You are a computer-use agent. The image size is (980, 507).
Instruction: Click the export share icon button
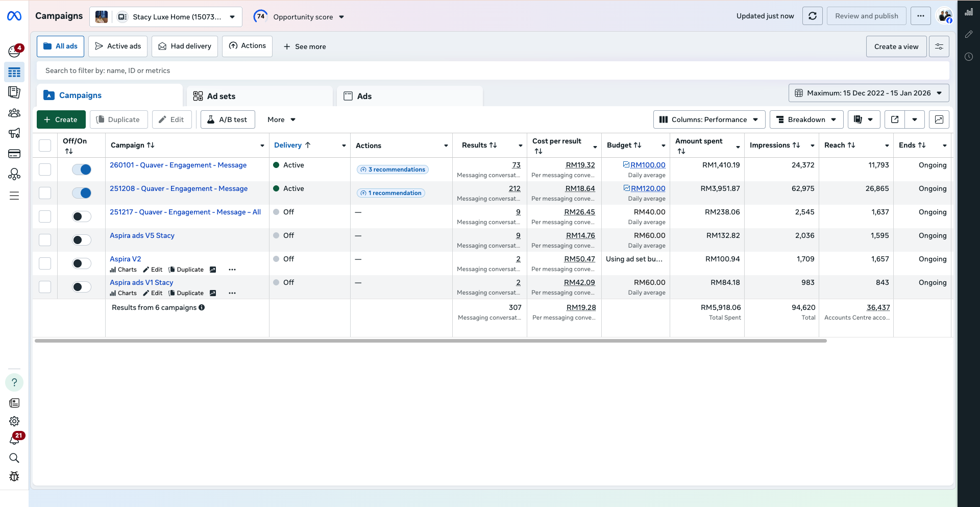[x=895, y=119]
